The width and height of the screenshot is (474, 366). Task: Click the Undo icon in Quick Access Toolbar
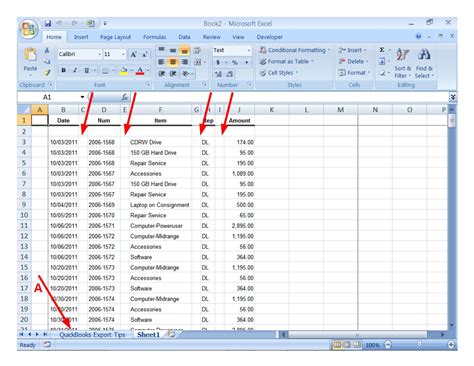(x=59, y=24)
